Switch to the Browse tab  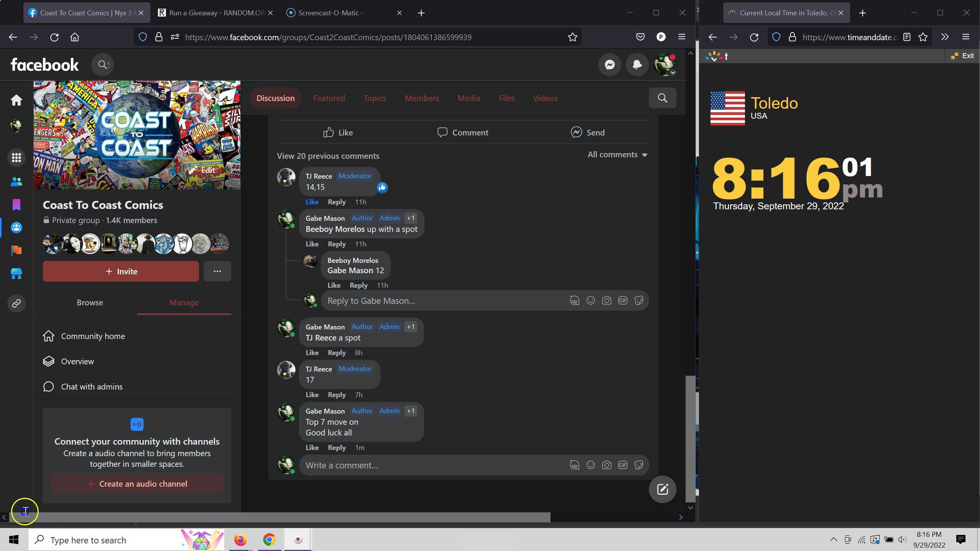tap(90, 303)
